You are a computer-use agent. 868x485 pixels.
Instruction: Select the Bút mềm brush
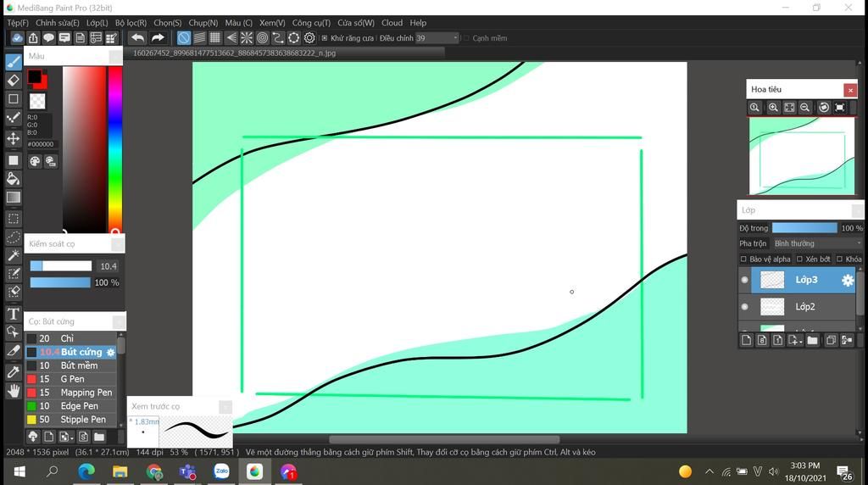click(71, 365)
